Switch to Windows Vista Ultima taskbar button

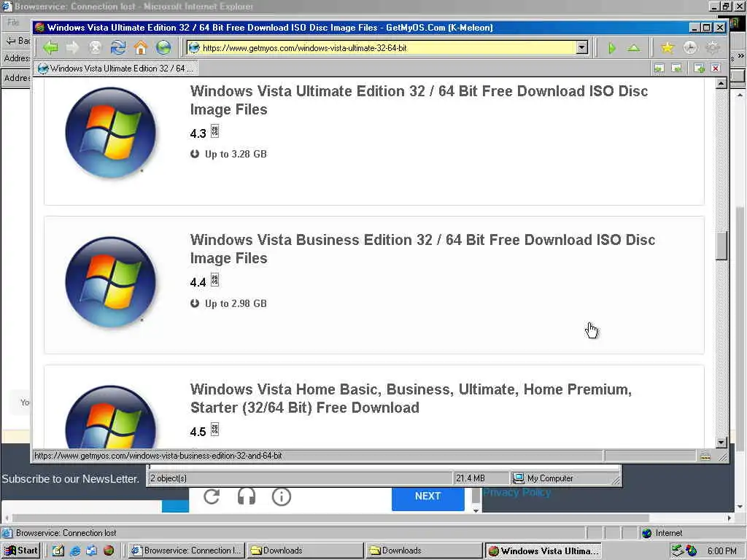click(543, 551)
